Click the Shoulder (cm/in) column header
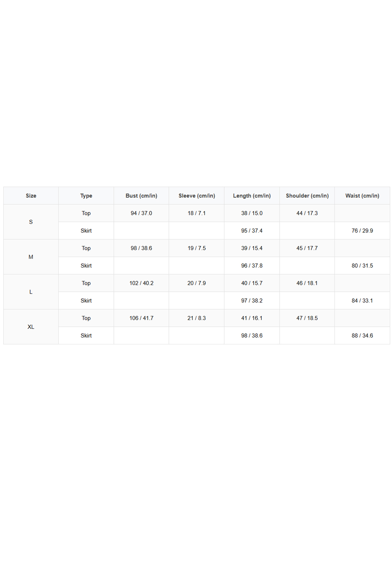The width and height of the screenshot is (392, 588). coord(307,196)
